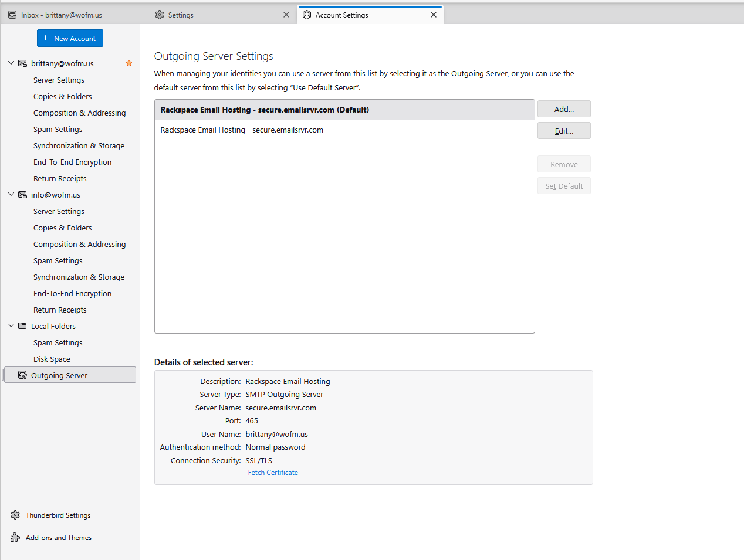Select the default Rackspace Email Hosting server

pyautogui.click(x=344, y=110)
